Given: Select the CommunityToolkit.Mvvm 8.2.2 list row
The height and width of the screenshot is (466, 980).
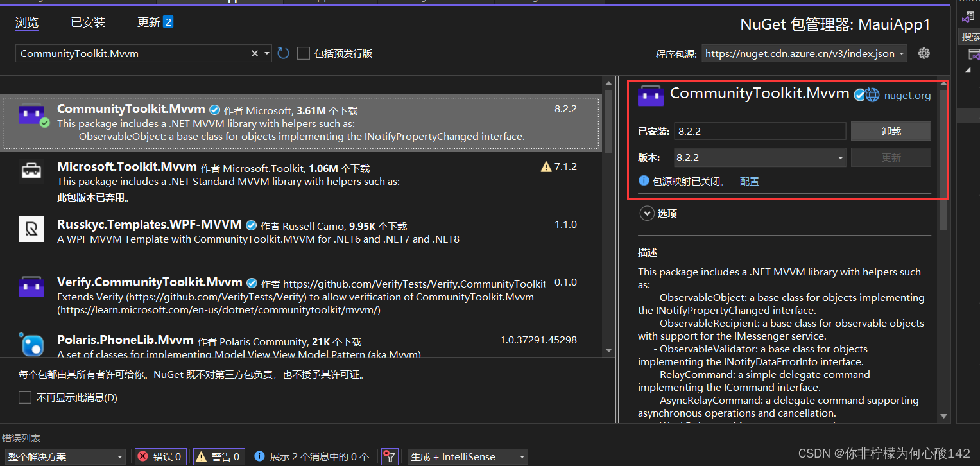Looking at the screenshot, I should [302, 123].
